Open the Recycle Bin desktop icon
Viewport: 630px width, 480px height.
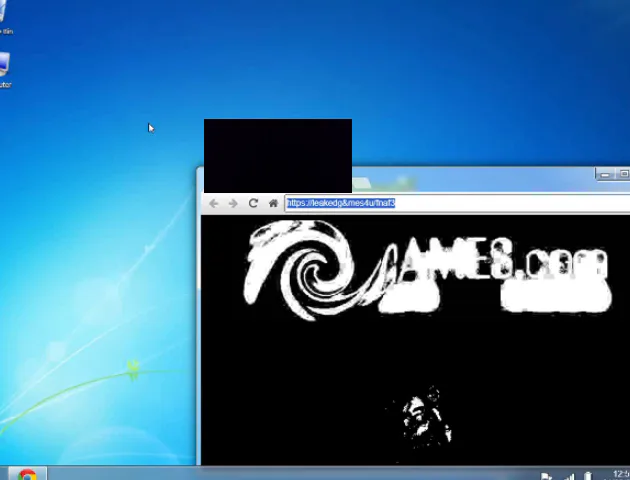pos(4,17)
